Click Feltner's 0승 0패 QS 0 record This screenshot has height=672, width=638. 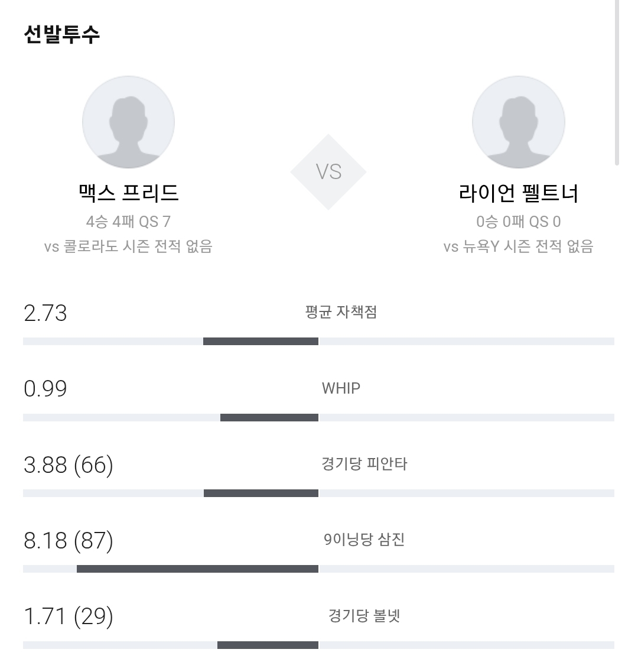[519, 222]
